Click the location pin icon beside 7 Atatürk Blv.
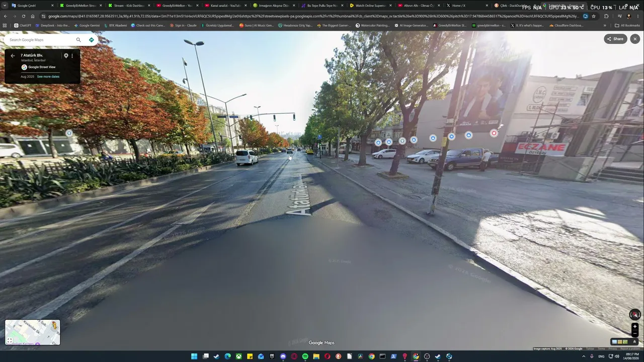The width and height of the screenshot is (644, 362). [x=66, y=56]
